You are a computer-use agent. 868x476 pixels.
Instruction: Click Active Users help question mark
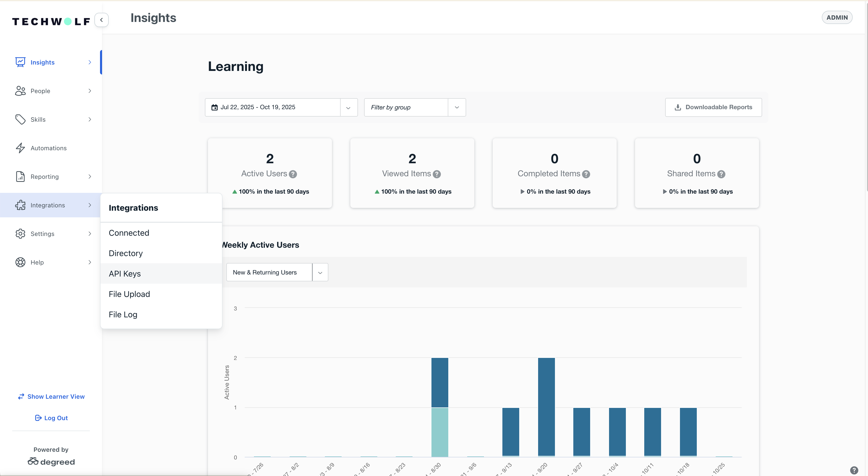(x=293, y=174)
